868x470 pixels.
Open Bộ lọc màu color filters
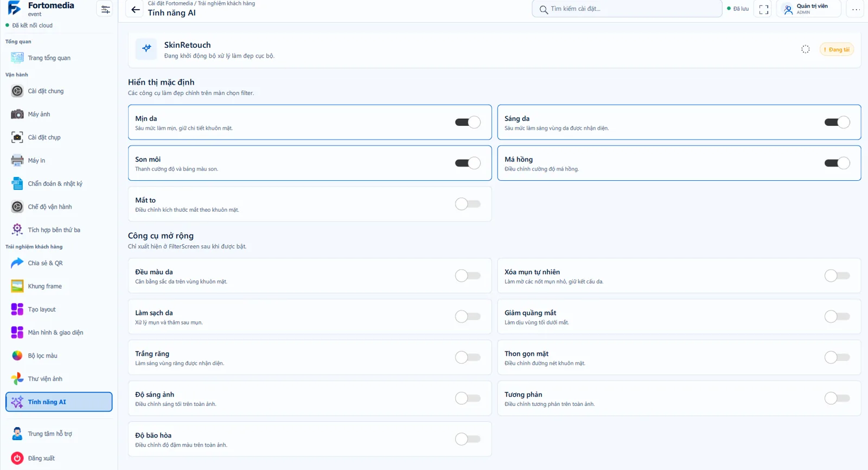(59, 356)
